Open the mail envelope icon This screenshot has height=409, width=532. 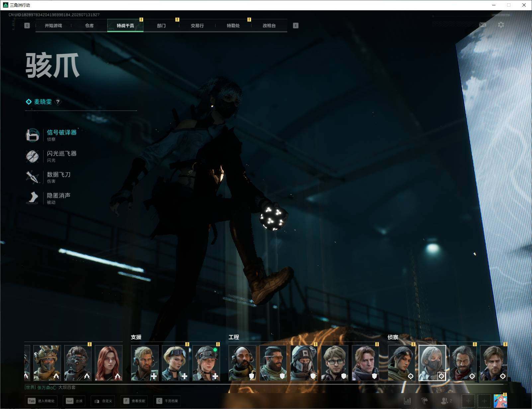pyautogui.click(x=483, y=25)
